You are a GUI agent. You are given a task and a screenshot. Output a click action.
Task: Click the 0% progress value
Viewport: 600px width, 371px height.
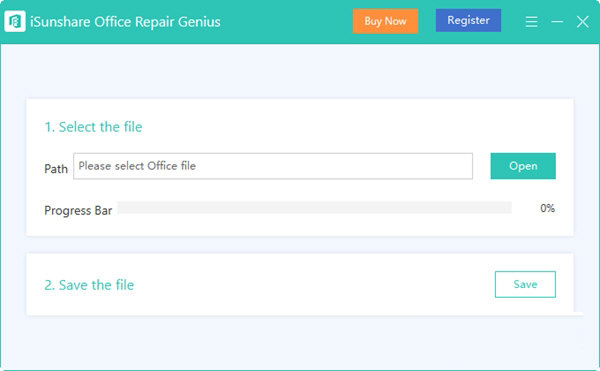pyautogui.click(x=547, y=208)
